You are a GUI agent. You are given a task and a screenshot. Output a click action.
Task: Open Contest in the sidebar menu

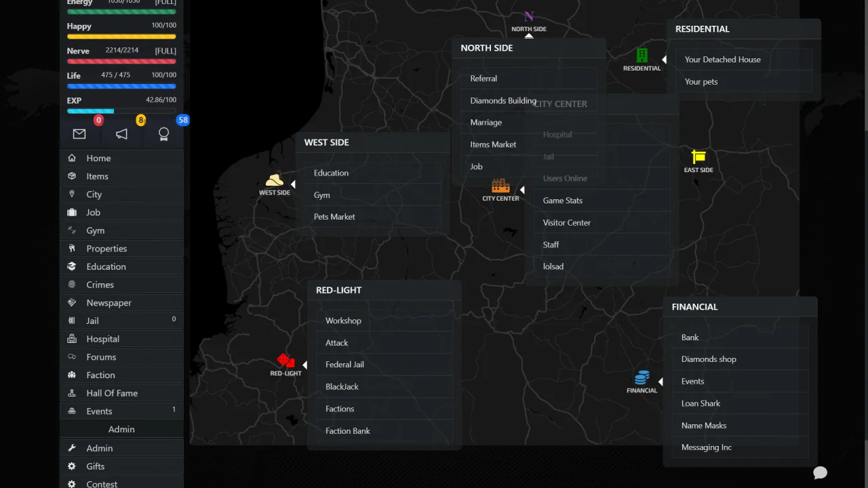tap(121, 483)
